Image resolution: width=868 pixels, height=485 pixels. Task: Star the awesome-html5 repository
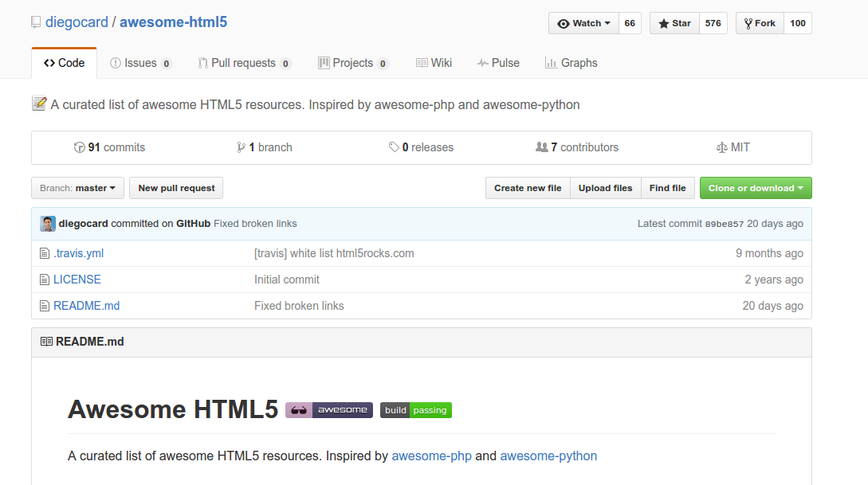[x=674, y=23]
